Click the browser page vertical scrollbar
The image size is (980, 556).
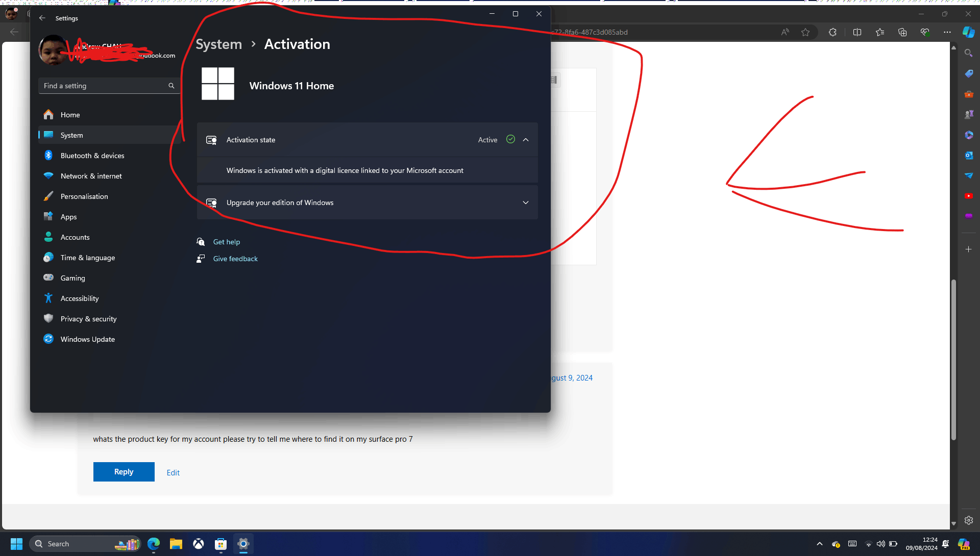[x=953, y=360]
